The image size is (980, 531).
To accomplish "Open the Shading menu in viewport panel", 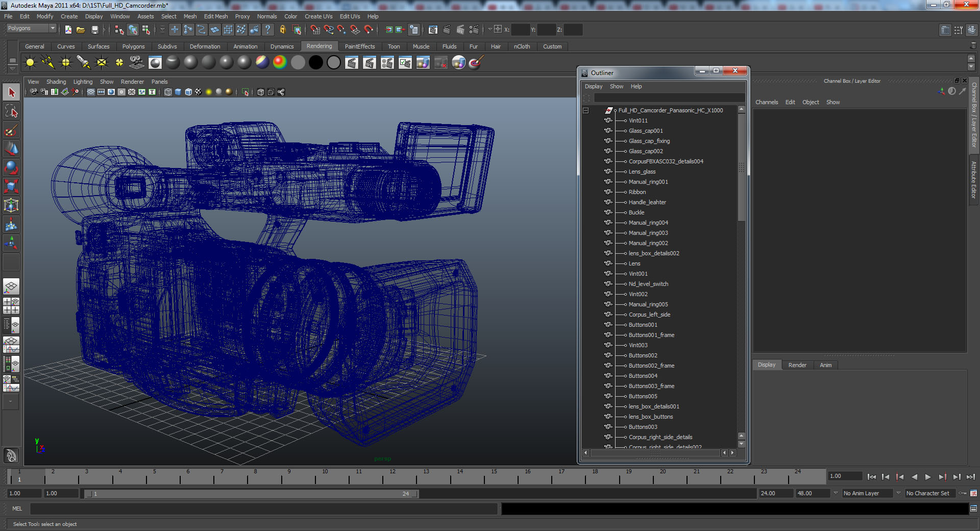I will tap(56, 82).
